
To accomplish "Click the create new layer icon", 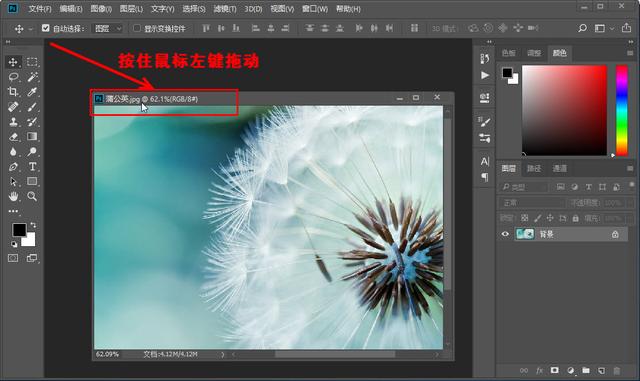I will pos(601,371).
